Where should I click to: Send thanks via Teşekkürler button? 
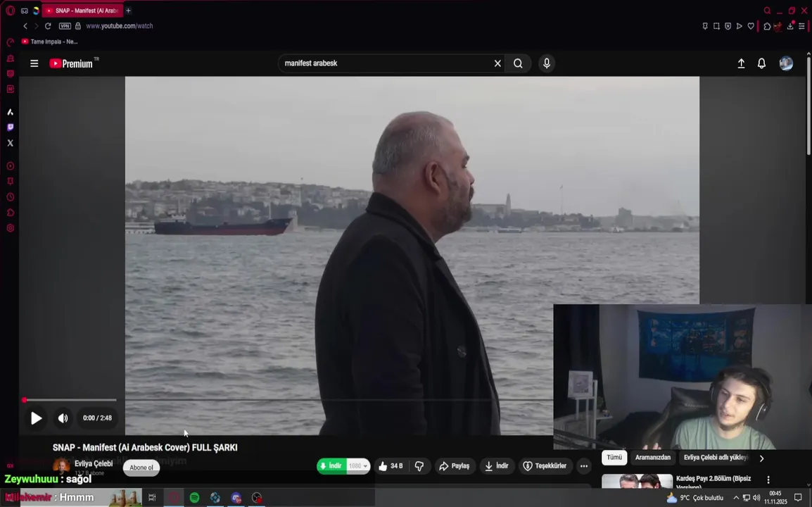(x=545, y=466)
